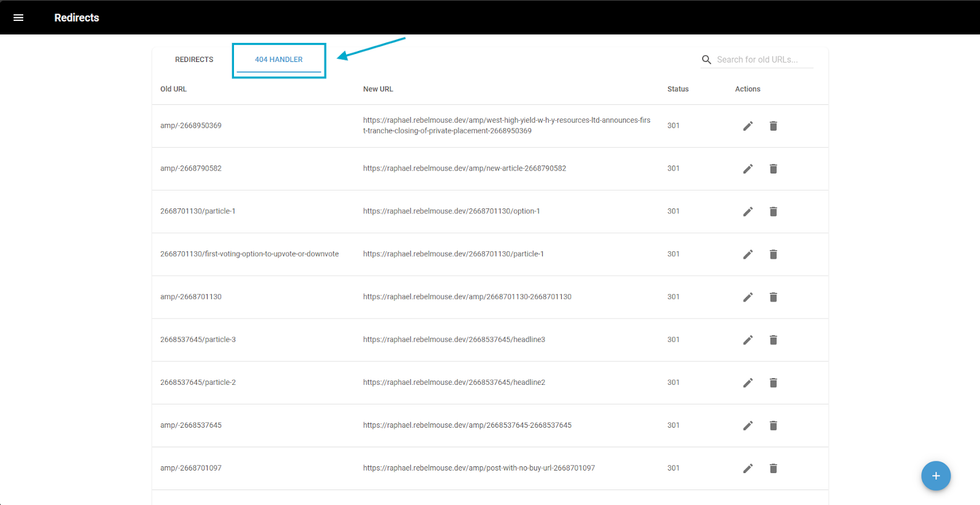Focus the Search for old URLs field

coord(763,60)
